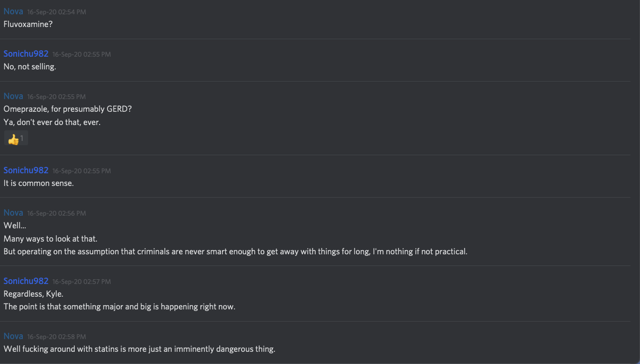Click the "Ya, don't ever do that, ever." message
The width and height of the screenshot is (640, 364).
(52, 122)
